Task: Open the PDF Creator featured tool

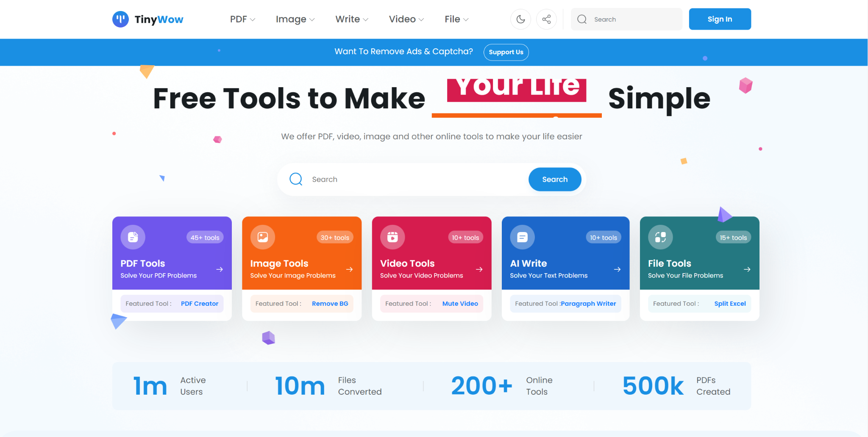Action: pyautogui.click(x=199, y=303)
